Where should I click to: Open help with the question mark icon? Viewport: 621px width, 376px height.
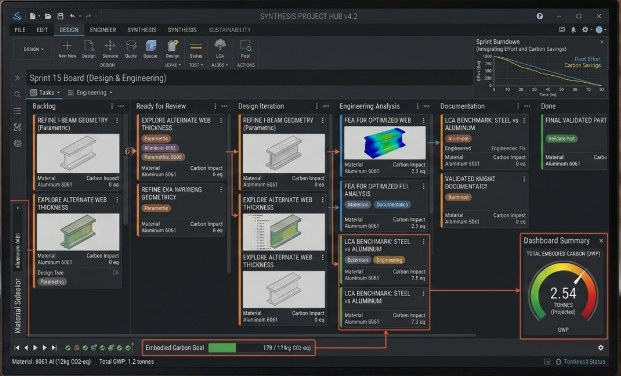pyautogui.click(x=540, y=16)
